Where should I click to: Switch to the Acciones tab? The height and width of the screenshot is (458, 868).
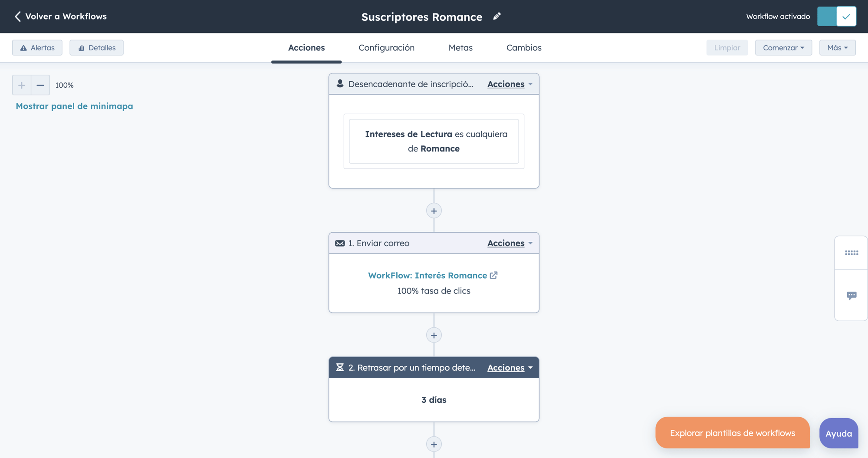click(306, 48)
